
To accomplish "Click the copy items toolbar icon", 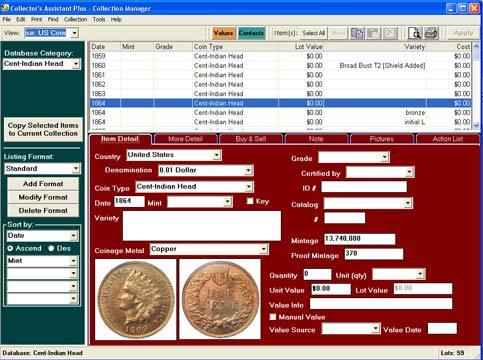I will pos(357,33).
